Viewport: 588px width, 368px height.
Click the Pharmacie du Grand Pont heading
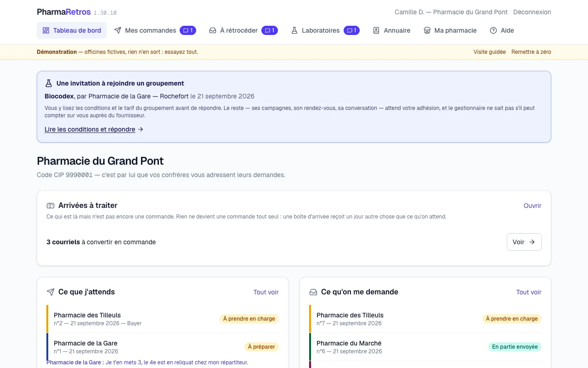pos(100,161)
